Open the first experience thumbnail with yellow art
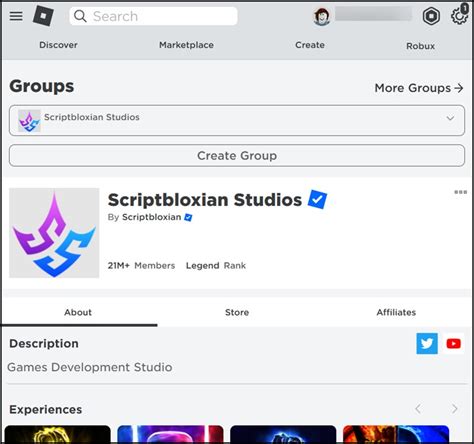This screenshot has height=444, width=474. coord(57,434)
